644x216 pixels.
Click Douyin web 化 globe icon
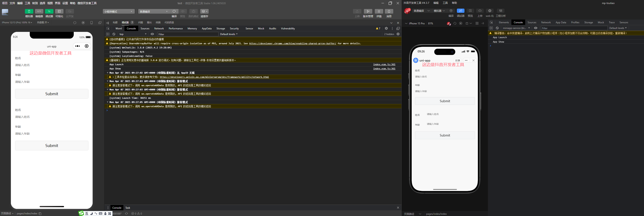click(x=490, y=11)
